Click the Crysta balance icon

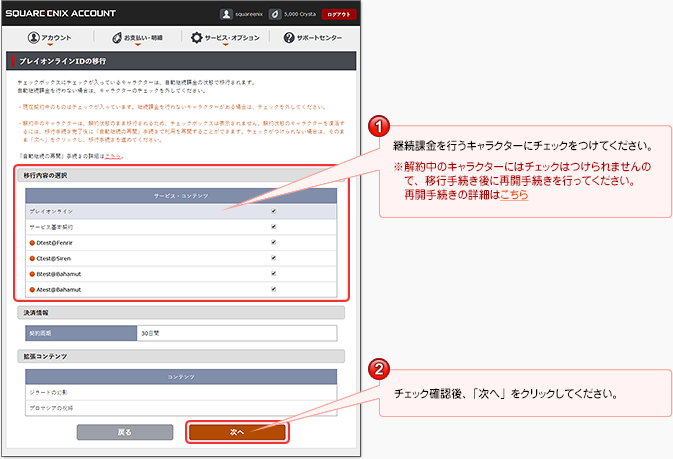click(x=275, y=14)
